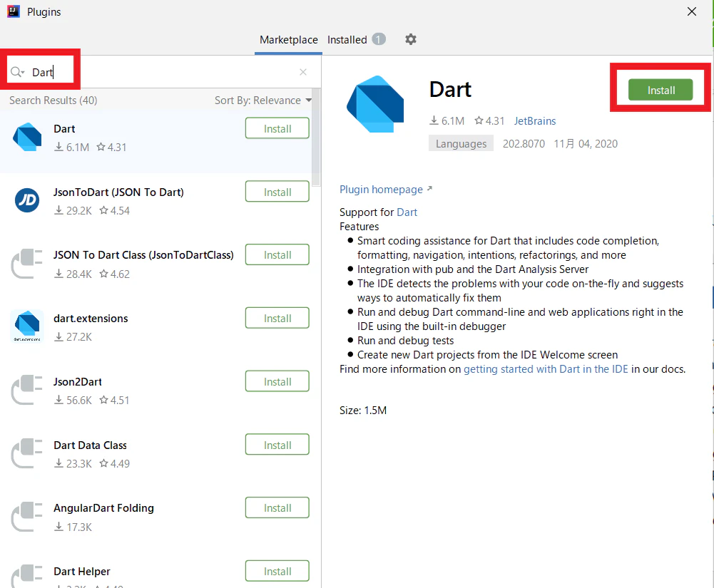Click the Search Results (40) label
The image size is (714, 588).
[x=53, y=100]
